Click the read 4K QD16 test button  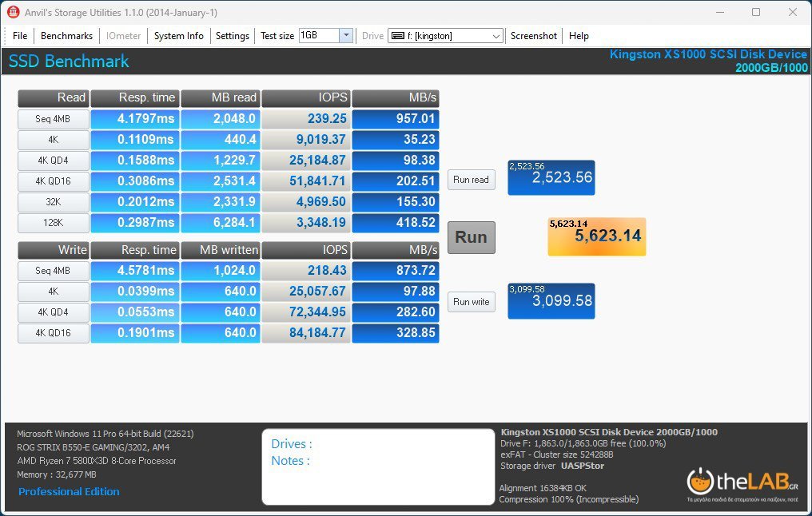[54, 181]
